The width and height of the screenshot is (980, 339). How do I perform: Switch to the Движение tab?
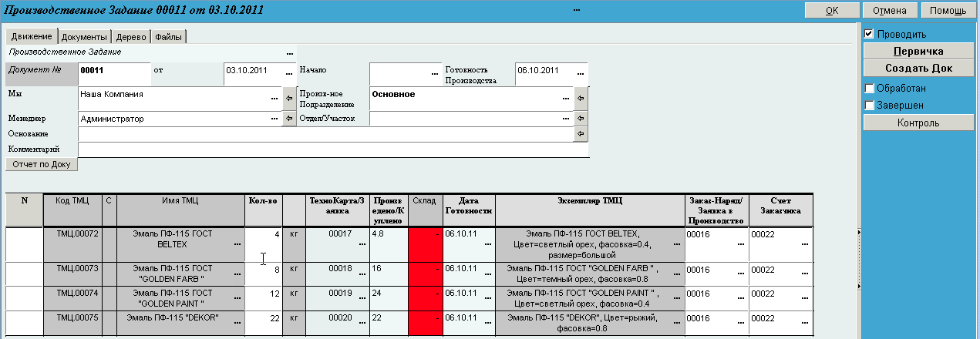click(32, 36)
